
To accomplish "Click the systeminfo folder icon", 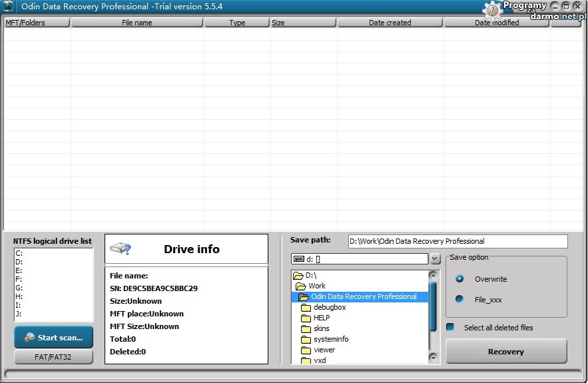I will tap(306, 340).
